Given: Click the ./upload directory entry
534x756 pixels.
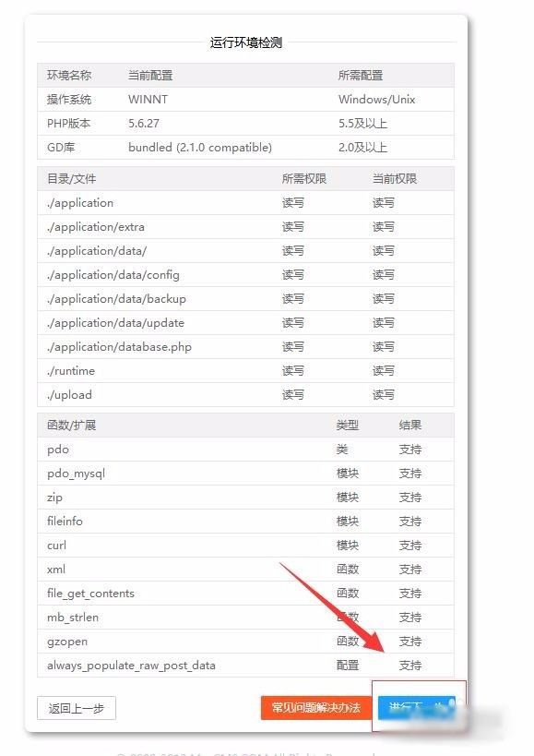Looking at the screenshot, I should pyautogui.click(x=69, y=395).
